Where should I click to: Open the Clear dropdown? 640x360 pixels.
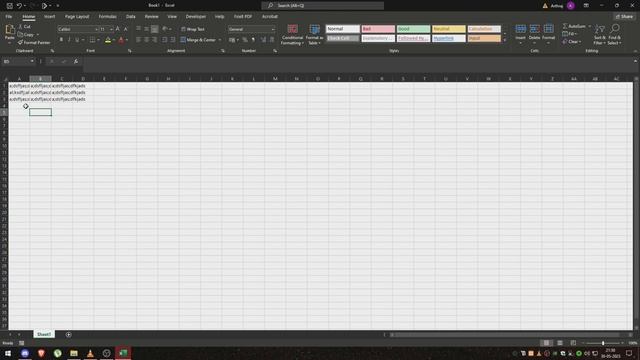coord(572,41)
